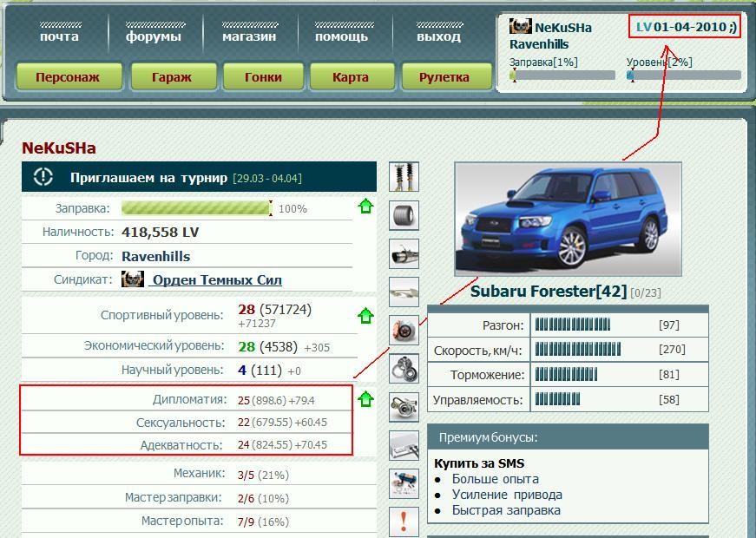Click green up arrow beside Дипломатия
756x538 pixels.
point(366,398)
